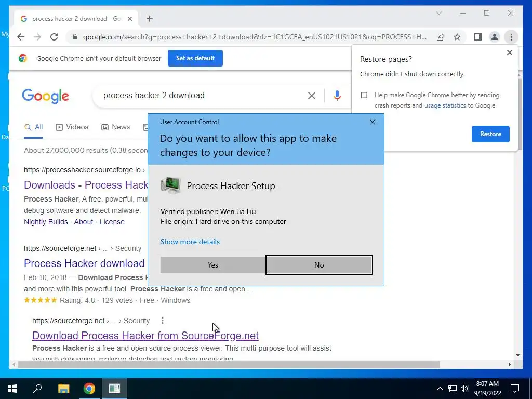Click the horizontal scrollbar thumb
532x399 pixels.
point(229,364)
